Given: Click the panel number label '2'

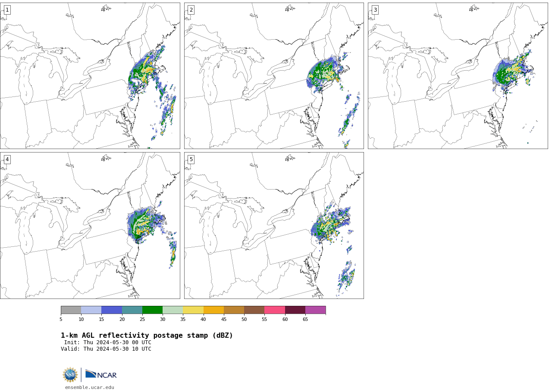Looking at the screenshot, I should (191, 10).
